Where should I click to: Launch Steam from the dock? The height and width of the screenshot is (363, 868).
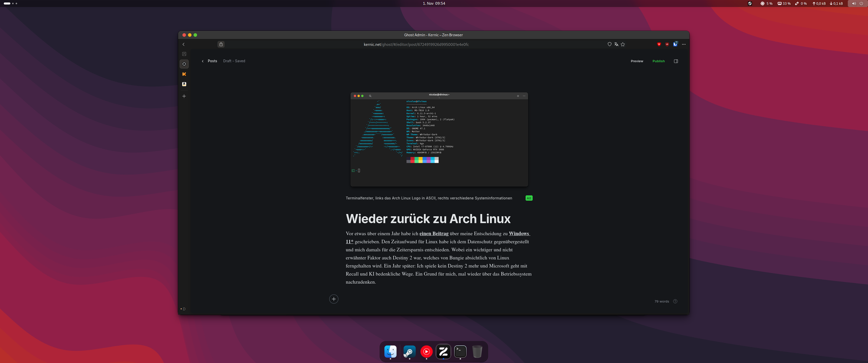[409, 351]
